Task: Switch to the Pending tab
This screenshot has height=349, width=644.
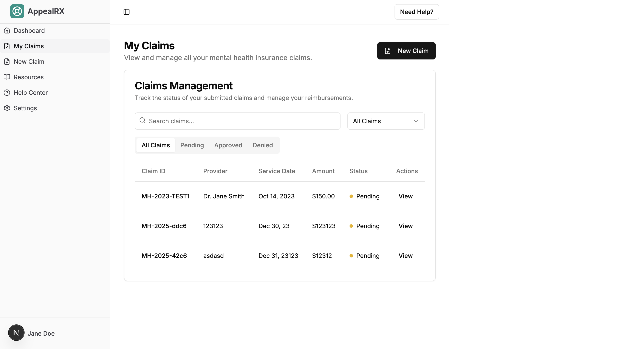Action: coord(192,145)
